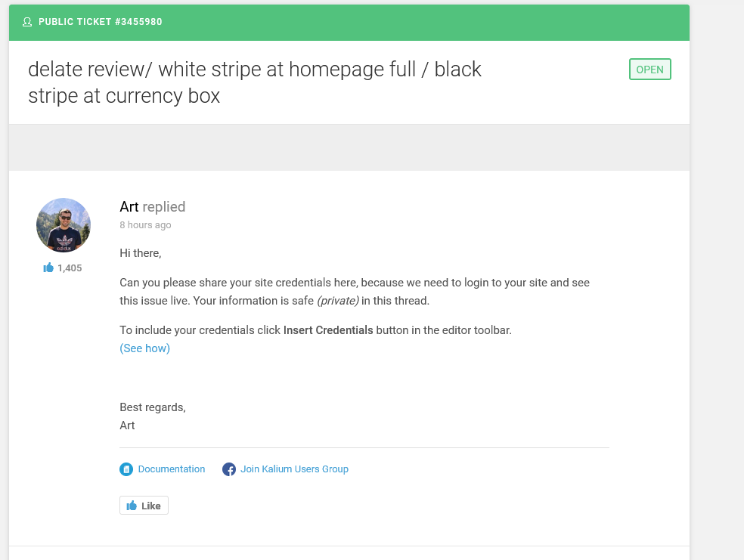This screenshot has width=744, height=560.
Task: Open Art's profile picture
Action: [64, 225]
